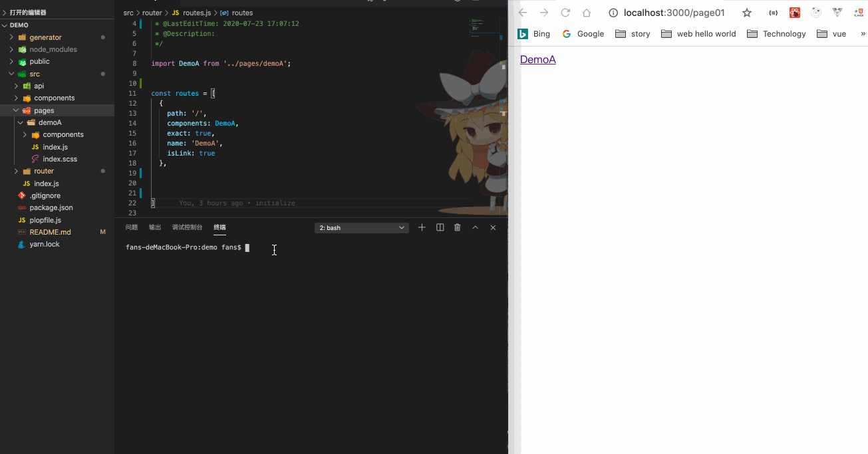Click line number 19 in the gutter
The image size is (868, 454).
click(132, 173)
